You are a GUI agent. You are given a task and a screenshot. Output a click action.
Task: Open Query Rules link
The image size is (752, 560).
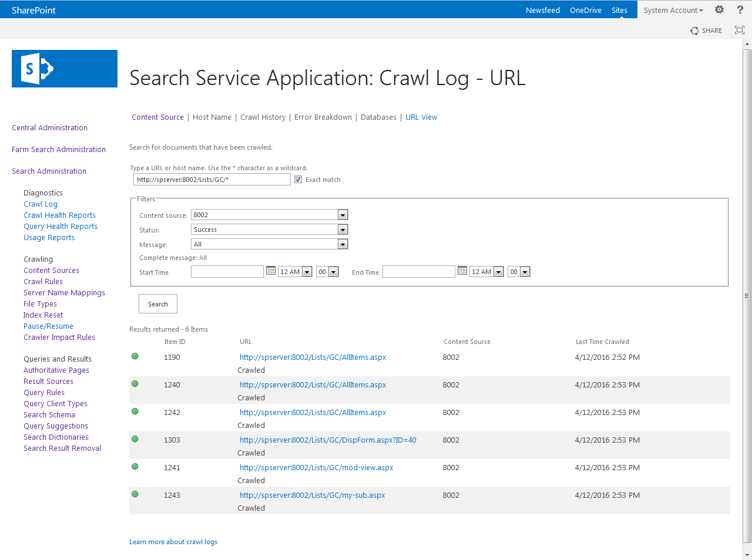pos(44,393)
